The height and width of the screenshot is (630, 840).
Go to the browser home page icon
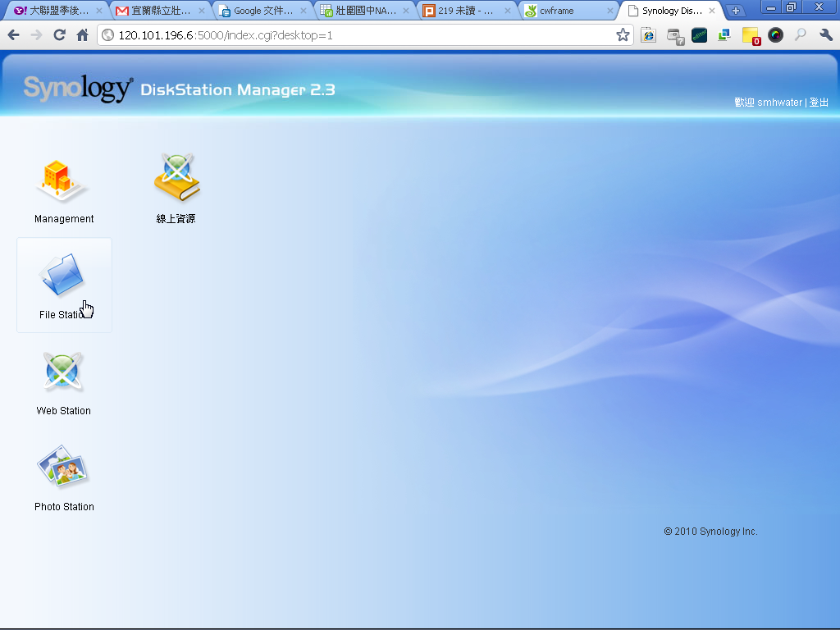[83, 35]
